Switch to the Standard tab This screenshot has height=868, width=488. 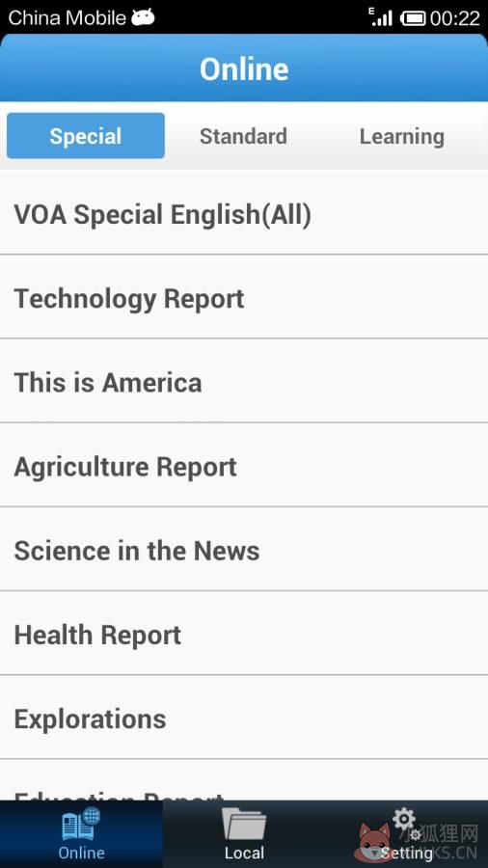click(243, 136)
